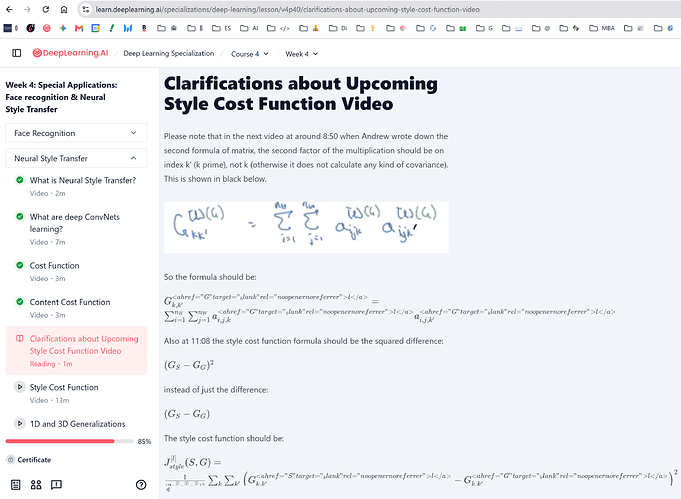Click the handwritten Gram matrix formula image
This screenshot has height=499, width=681.
tap(306, 227)
